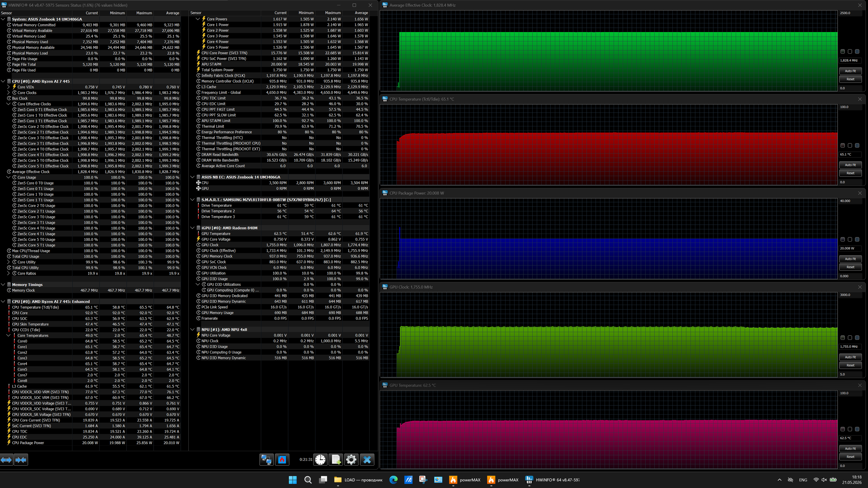868x488 pixels.
Task: Open the Windows Start menu
Action: coord(293,480)
